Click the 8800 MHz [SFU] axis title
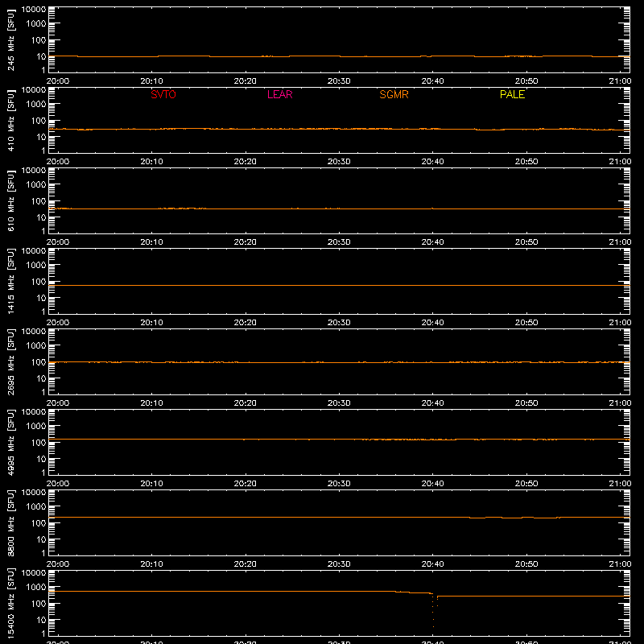The image size is (644, 644). tap(11, 522)
